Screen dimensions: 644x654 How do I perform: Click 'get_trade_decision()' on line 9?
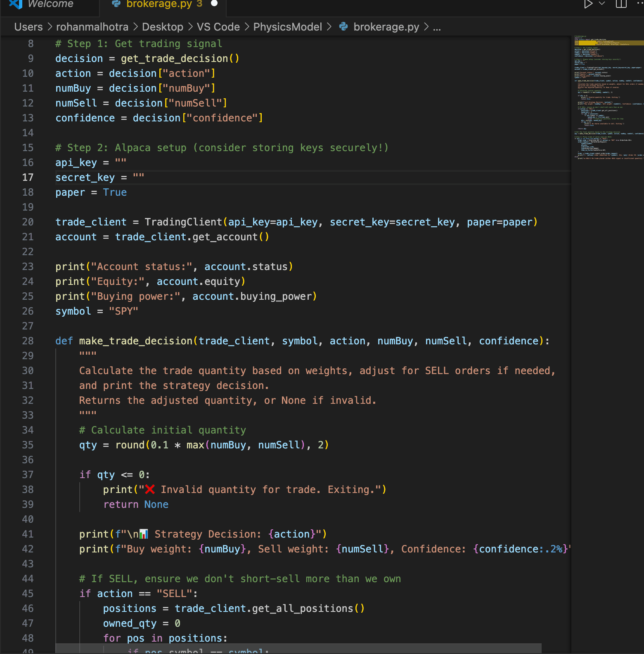click(180, 59)
